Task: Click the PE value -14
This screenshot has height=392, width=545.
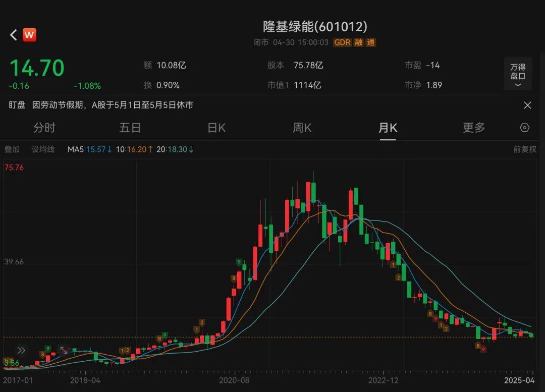Action: pyautogui.click(x=433, y=66)
